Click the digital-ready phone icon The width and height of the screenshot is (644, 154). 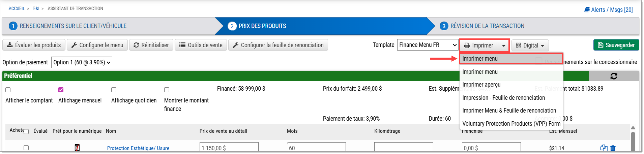tap(77, 148)
